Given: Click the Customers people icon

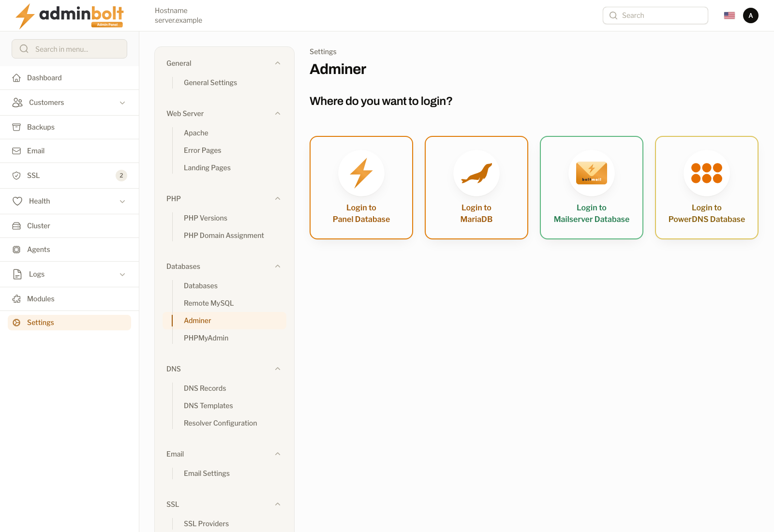Looking at the screenshot, I should tap(17, 103).
